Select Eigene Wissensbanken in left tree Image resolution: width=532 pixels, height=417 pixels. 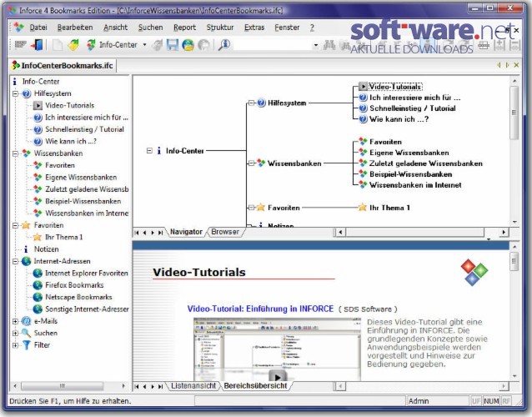pos(81,178)
